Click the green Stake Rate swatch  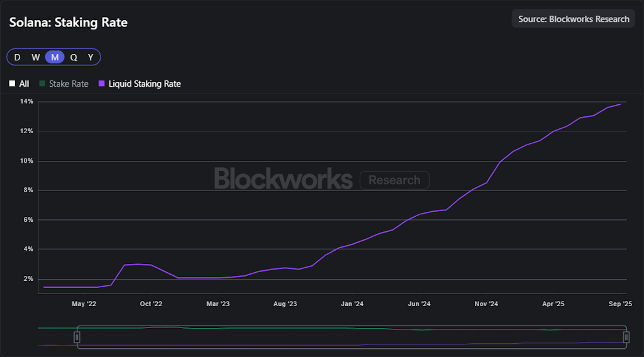[x=42, y=84]
